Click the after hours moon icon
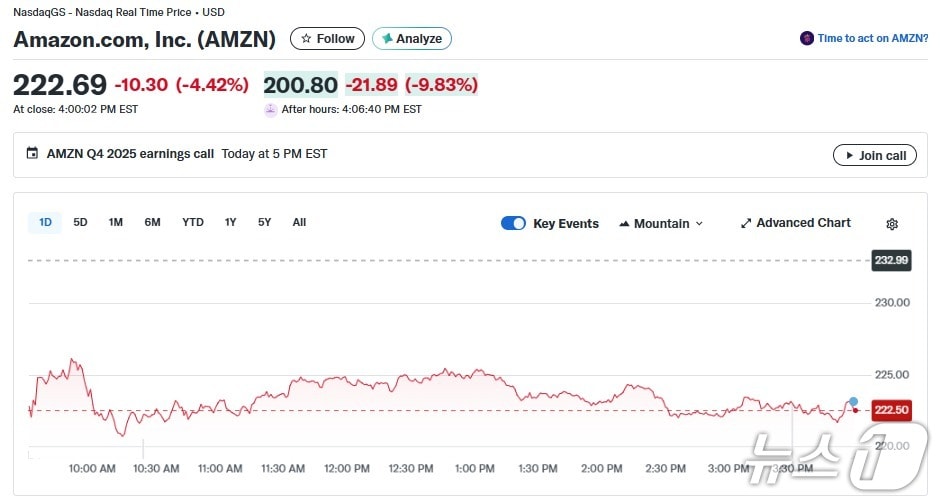Image resolution: width=942 pixels, height=504 pixels. 270,110
